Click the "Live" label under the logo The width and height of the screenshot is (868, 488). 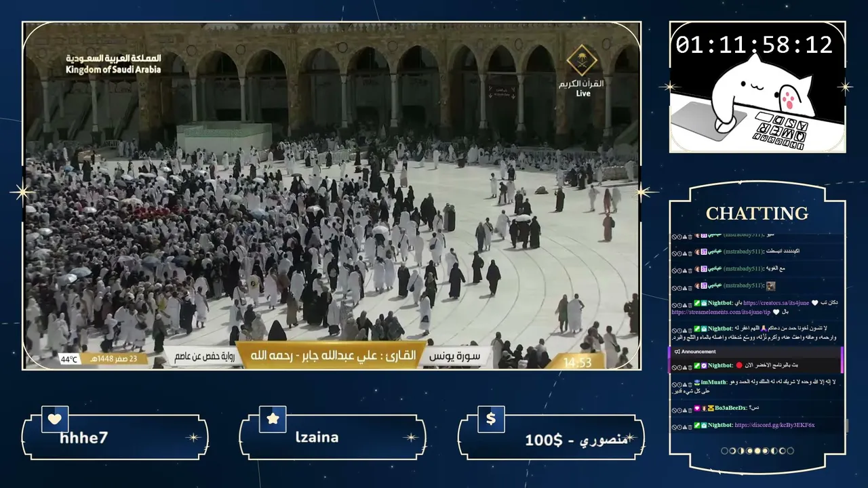[583, 94]
